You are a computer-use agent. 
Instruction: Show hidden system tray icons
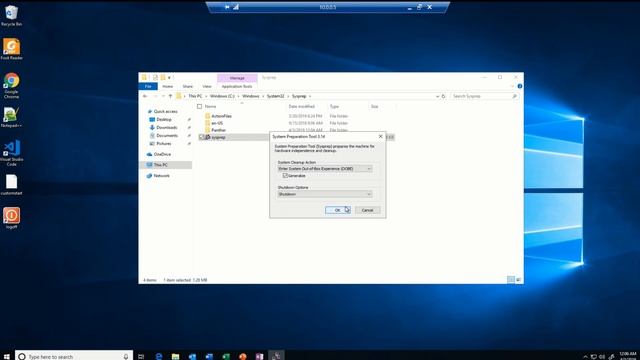point(585,357)
